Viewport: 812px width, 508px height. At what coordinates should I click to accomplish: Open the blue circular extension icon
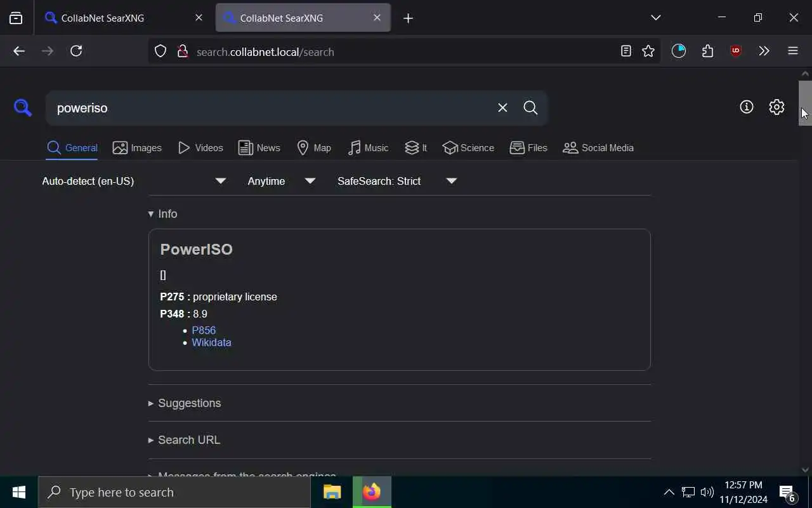click(x=679, y=51)
